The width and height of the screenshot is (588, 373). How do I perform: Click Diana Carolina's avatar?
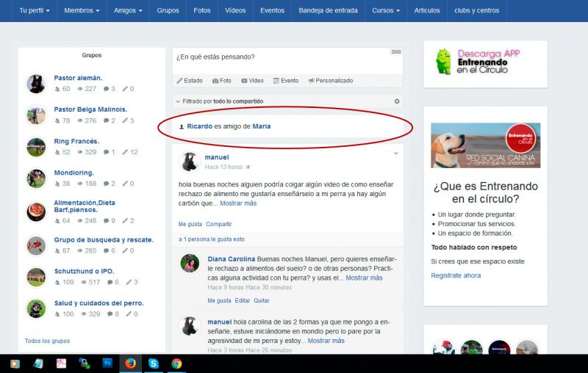190,264
